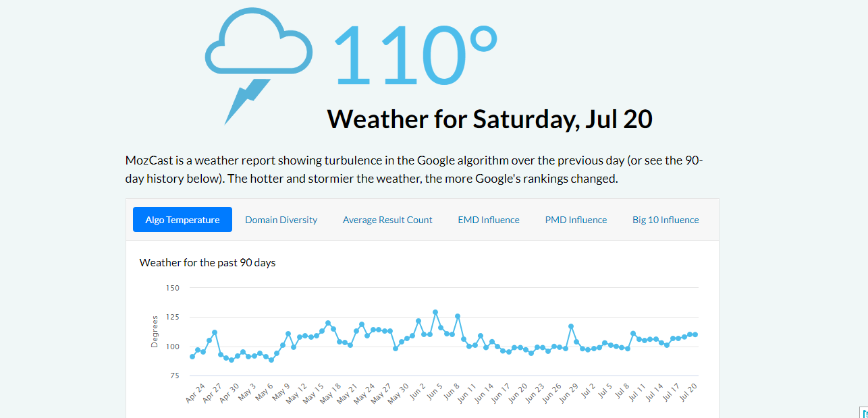The height and width of the screenshot is (418, 868).
Task: Click the highest data point near Jun 5
Action: (x=435, y=311)
